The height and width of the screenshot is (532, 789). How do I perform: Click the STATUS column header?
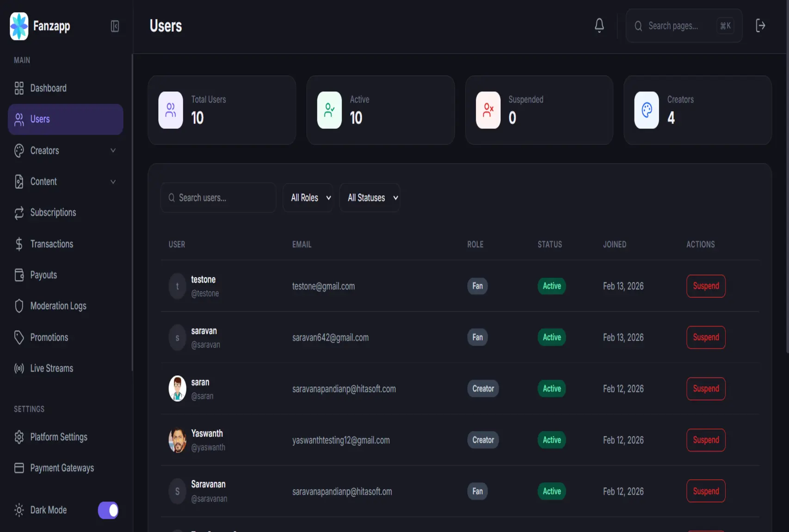(549, 244)
